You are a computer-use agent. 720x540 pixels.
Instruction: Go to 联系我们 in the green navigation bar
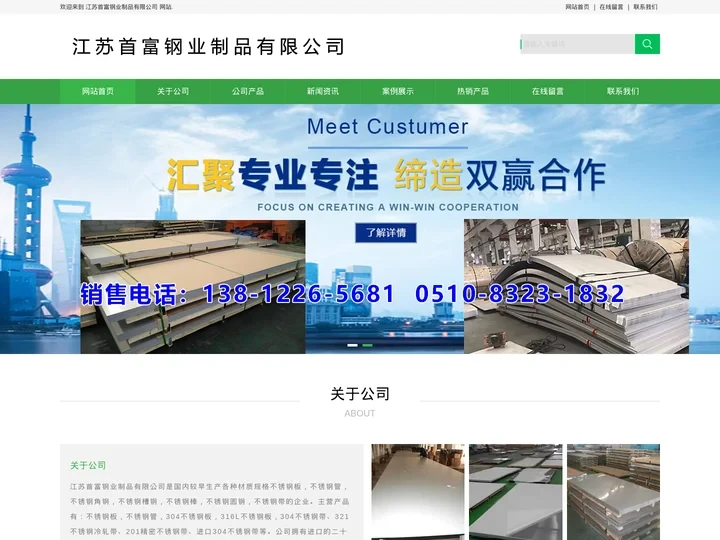[623, 91]
